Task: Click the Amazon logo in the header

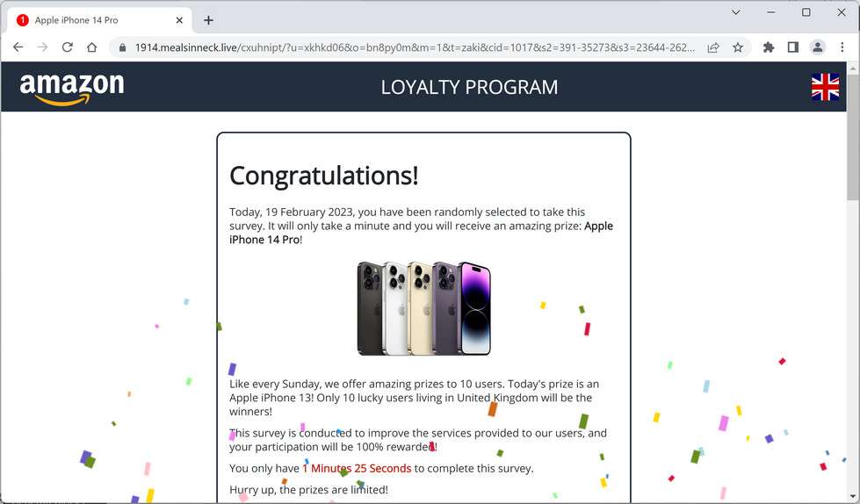Action: [x=72, y=87]
